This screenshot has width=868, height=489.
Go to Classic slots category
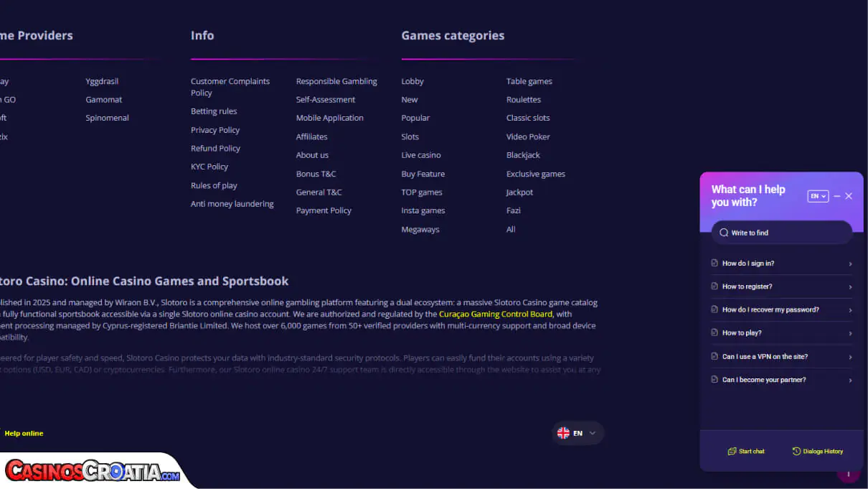[528, 118]
